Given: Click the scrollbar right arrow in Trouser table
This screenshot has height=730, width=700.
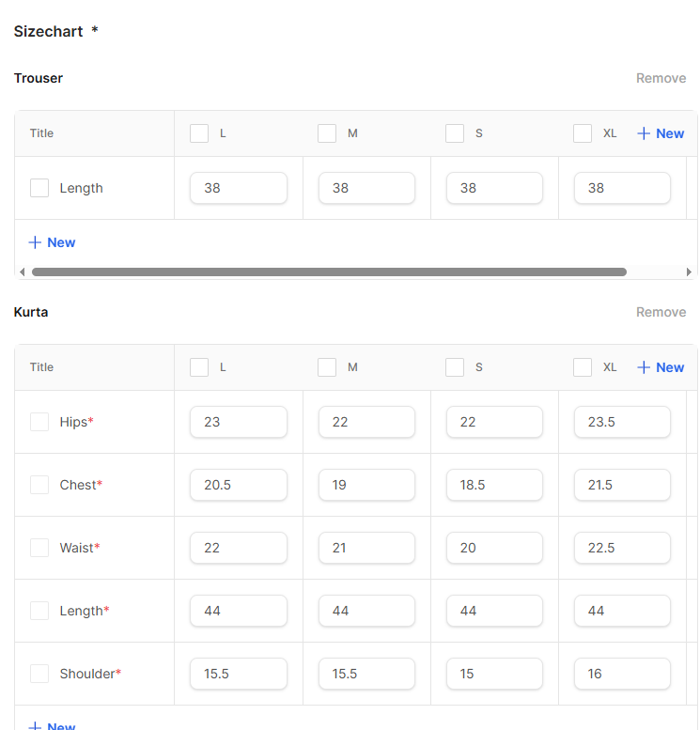Looking at the screenshot, I should pyautogui.click(x=689, y=272).
